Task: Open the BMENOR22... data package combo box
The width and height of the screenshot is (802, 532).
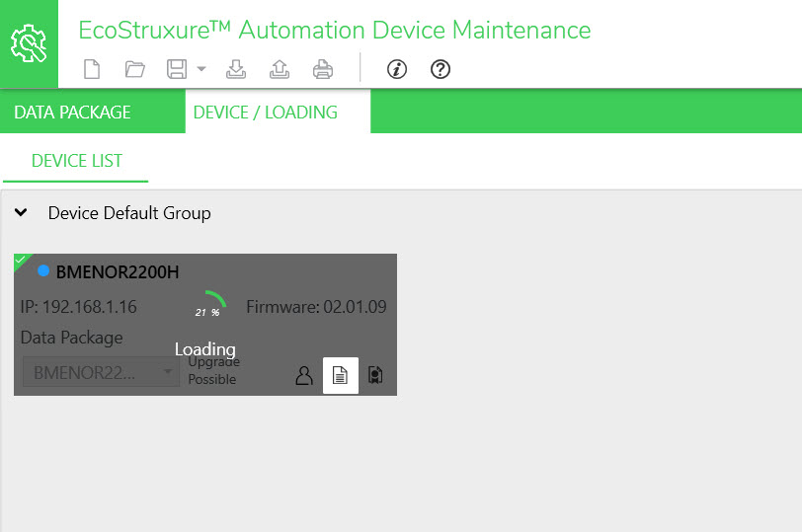Action: tap(102, 372)
